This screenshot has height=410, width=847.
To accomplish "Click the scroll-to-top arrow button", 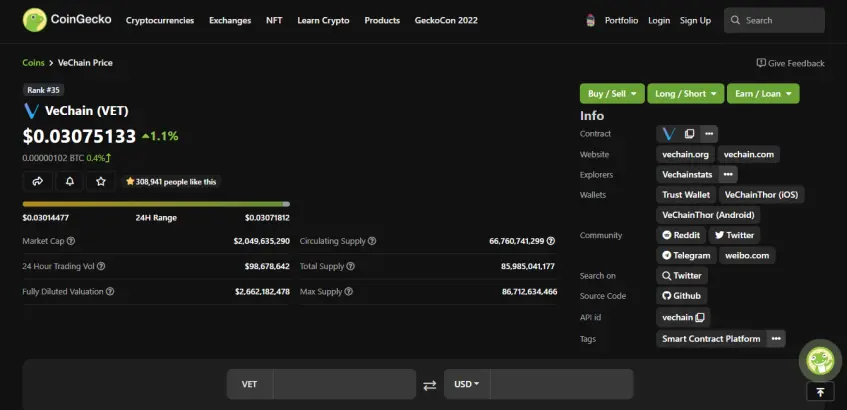I will pos(820,392).
